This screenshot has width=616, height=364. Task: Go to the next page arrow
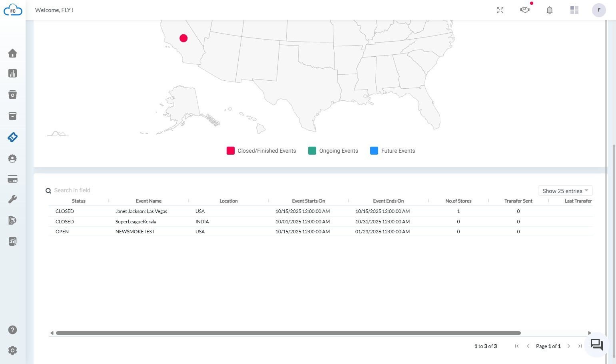569,346
